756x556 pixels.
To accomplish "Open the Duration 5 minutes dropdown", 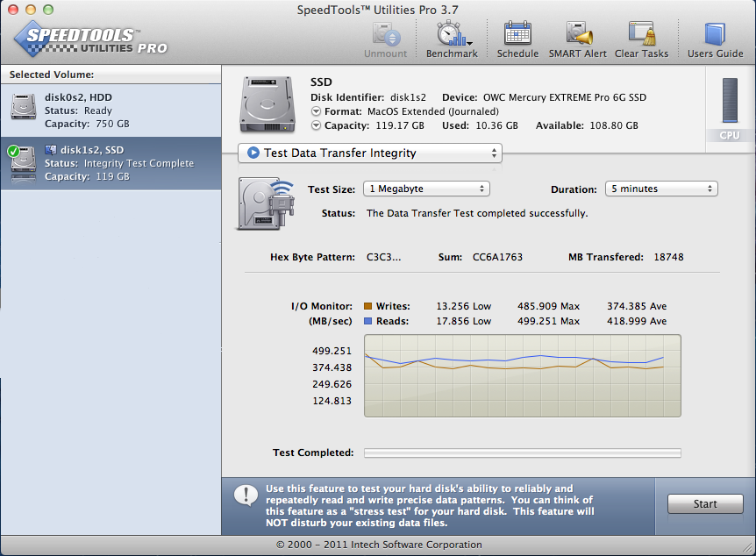I will [661, 189].
